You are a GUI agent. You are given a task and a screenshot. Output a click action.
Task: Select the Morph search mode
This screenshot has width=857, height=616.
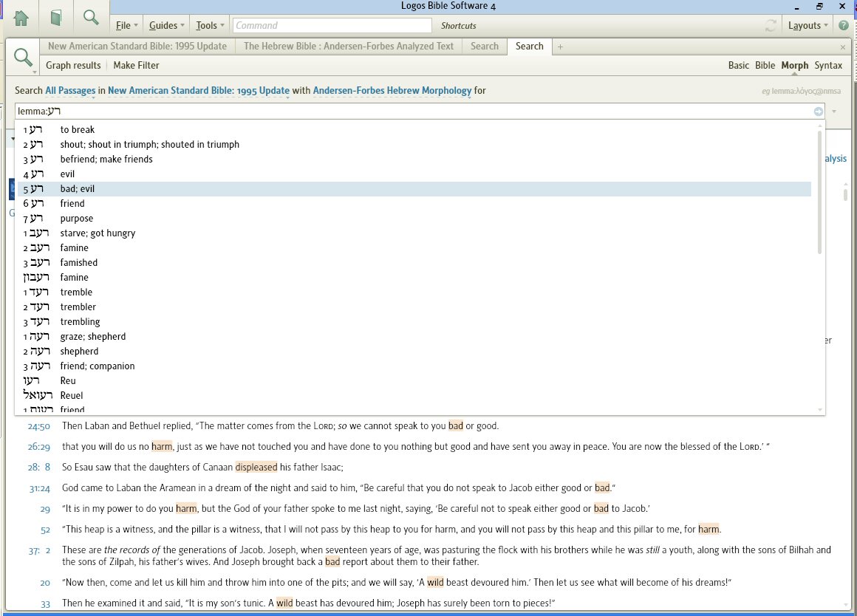tap(794, 65)
